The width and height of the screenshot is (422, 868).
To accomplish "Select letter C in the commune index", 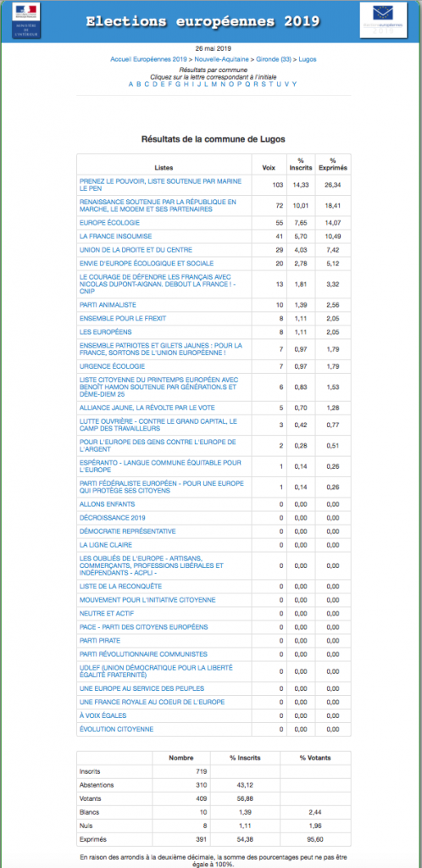I will (147, 84).
